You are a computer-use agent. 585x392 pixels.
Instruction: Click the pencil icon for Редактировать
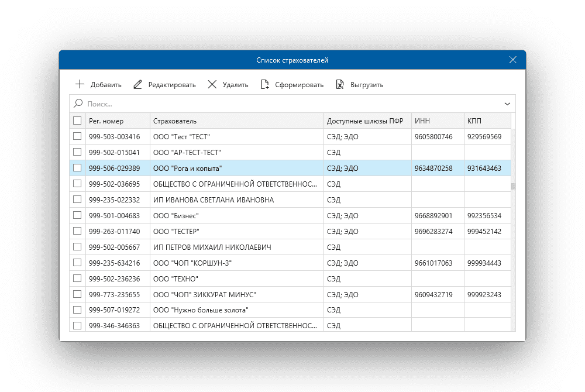(x=137, y=84)
